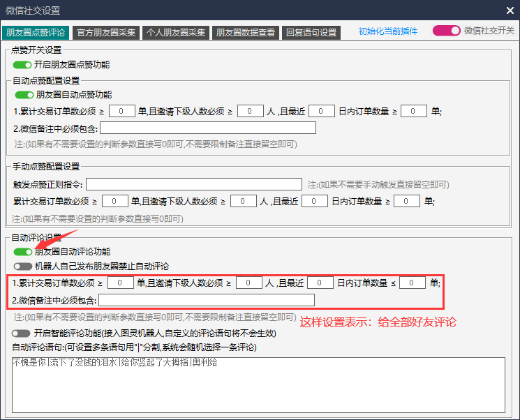Open the 朋友圈数据查看 tab

pyautogui.click(x=246, y=32)
